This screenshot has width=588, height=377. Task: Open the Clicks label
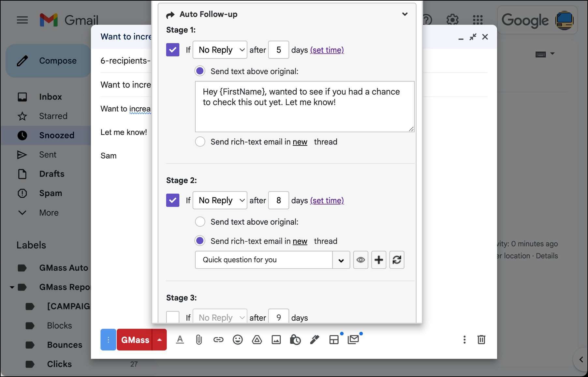pos(59,364)
